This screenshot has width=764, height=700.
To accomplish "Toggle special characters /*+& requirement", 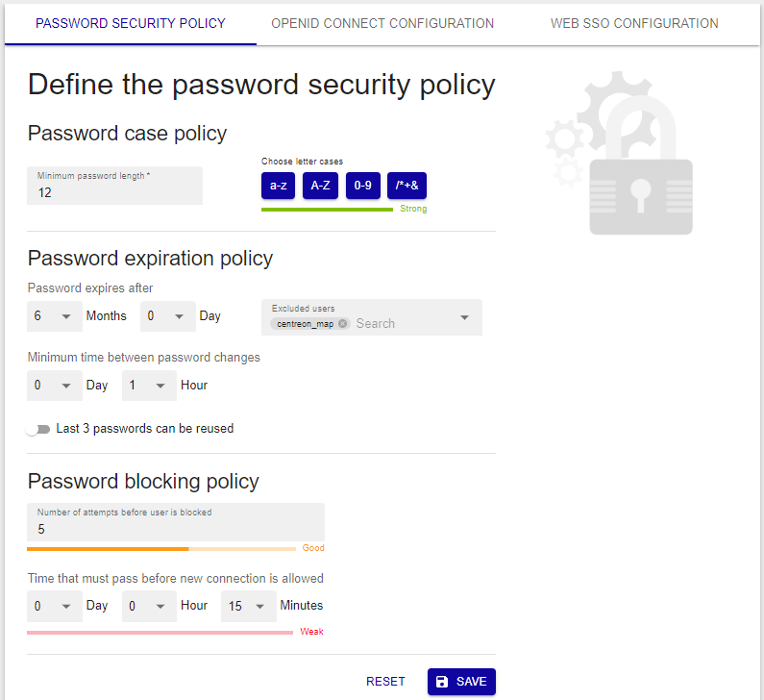I will tap(407, 186).
